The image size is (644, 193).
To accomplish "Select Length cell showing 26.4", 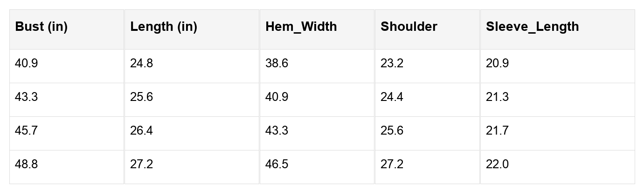I will [141, 131].
